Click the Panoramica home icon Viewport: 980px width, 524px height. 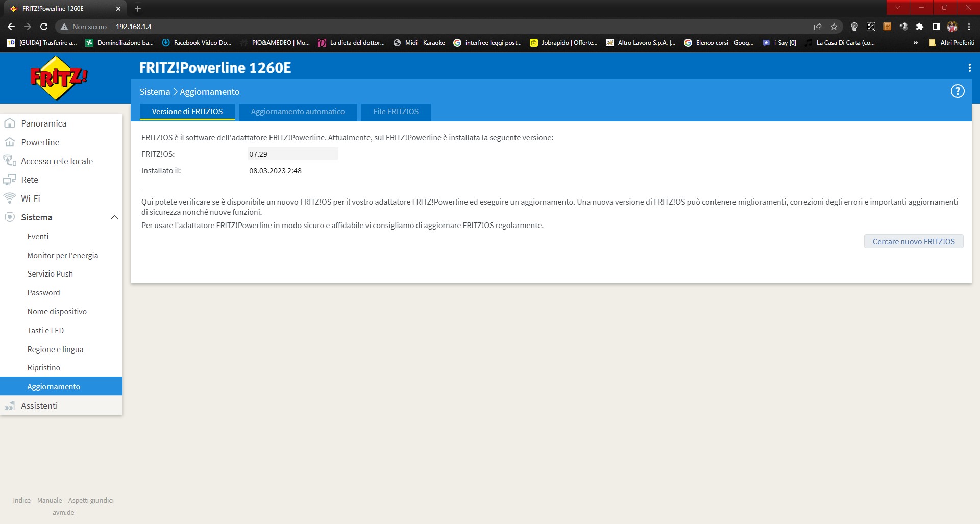point(10,123)
